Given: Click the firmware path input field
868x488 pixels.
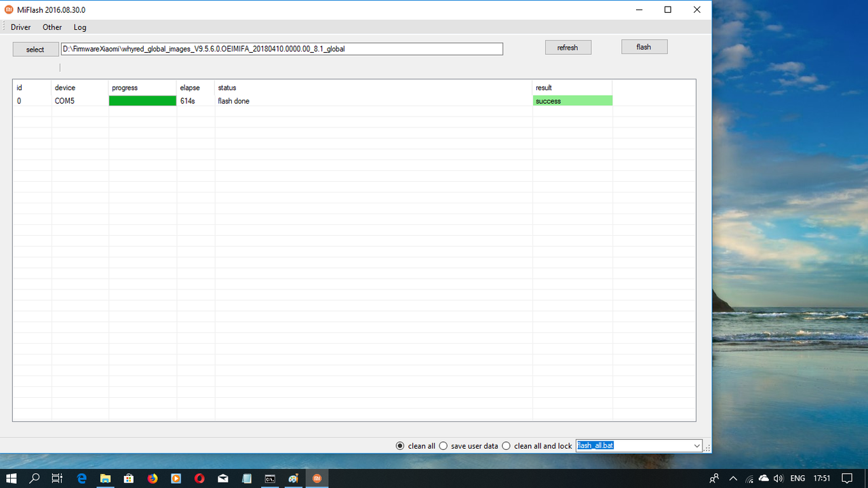Looking at the screenshot, I should pyautogui.click(x=282, y=49).
